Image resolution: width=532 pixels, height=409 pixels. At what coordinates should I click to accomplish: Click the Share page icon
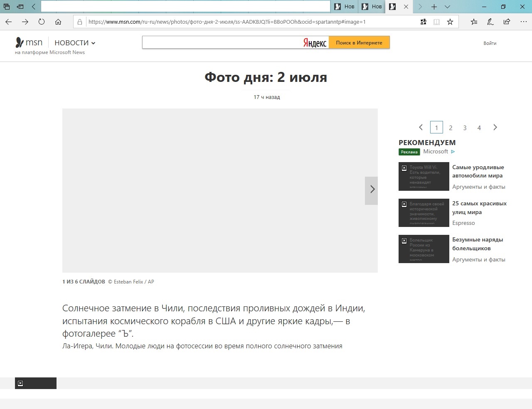point(507,22)
